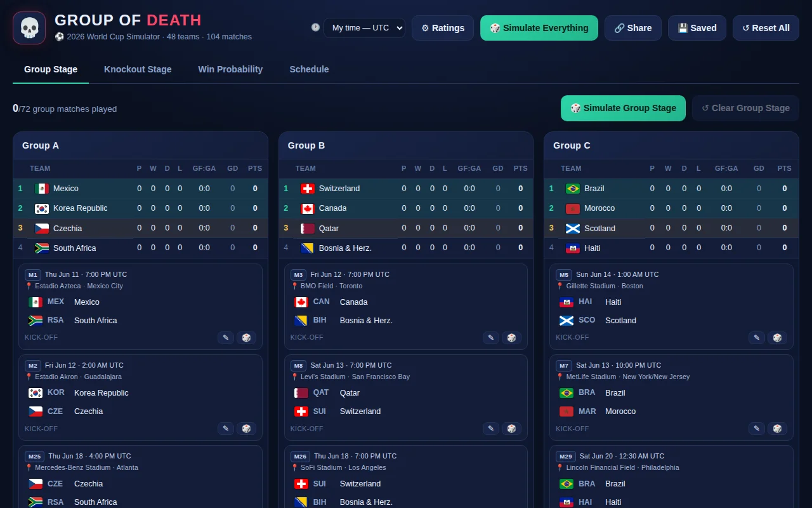The image size is (812, 508).
Task: Click the M29 match badge
Action: click(x=566, y=457)
